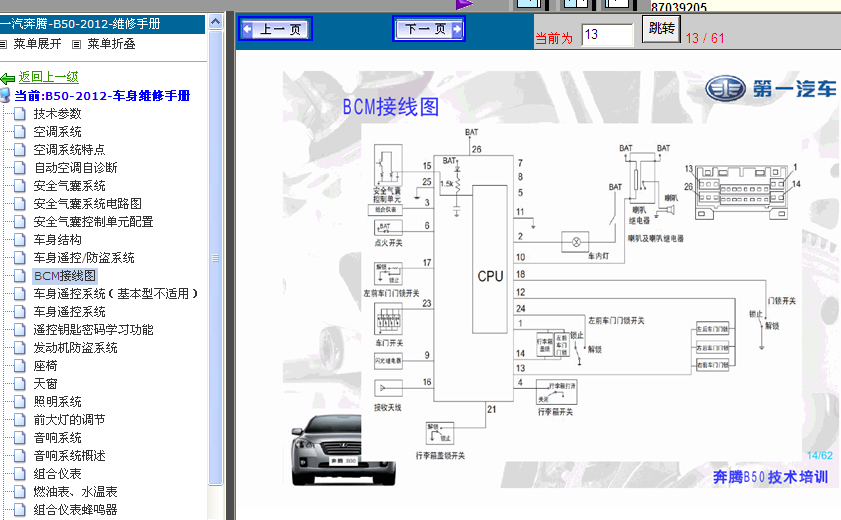Click document icon beside 车身结构
Screen dimensions: 841x520
tap(19, 240)
